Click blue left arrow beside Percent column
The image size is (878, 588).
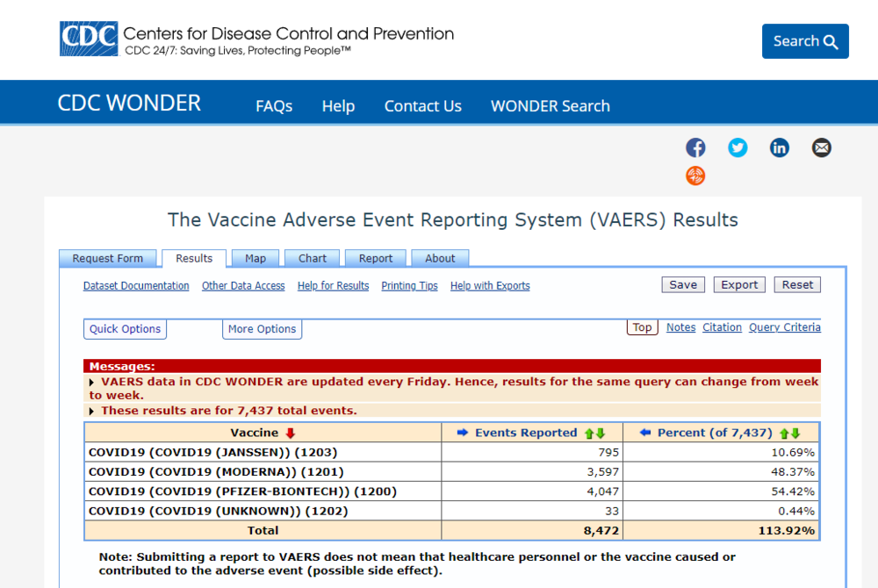(644, 433)
